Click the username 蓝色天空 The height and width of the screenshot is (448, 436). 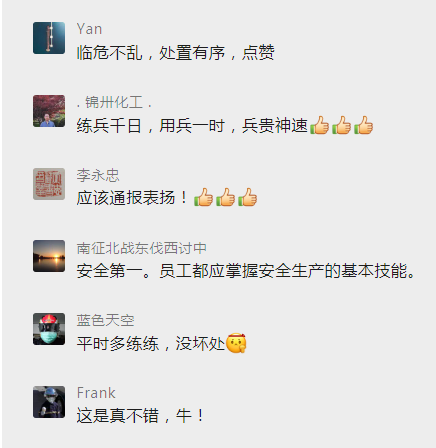105,320
